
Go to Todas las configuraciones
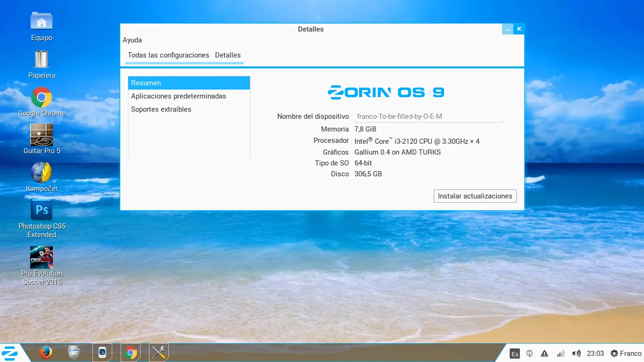point(168,55)
